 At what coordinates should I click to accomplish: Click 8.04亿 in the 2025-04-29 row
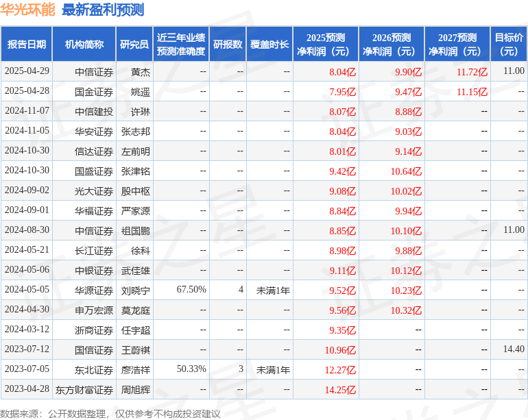[x=342, y=72]
